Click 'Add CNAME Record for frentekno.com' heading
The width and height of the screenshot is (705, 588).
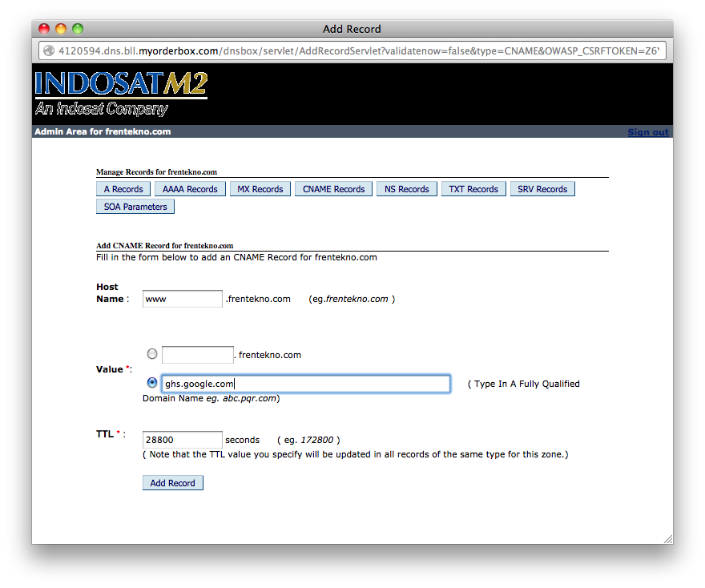(x=164, y=245)
